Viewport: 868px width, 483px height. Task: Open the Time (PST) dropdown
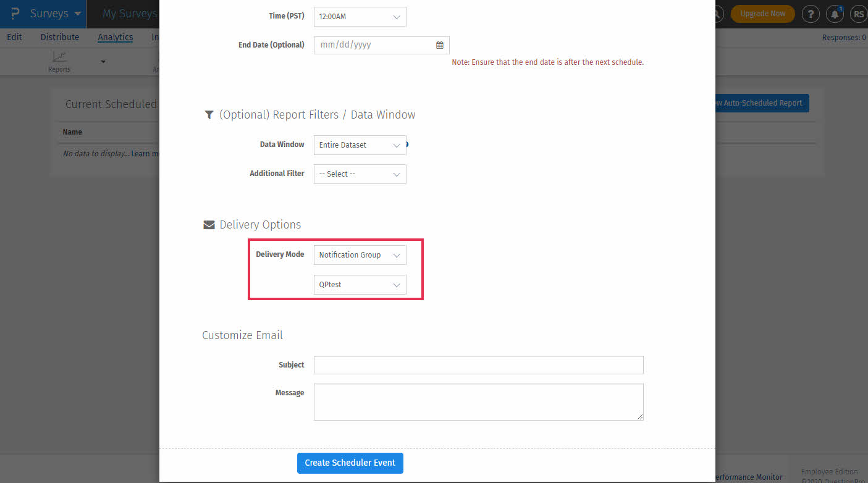click(x=359, y=17)
